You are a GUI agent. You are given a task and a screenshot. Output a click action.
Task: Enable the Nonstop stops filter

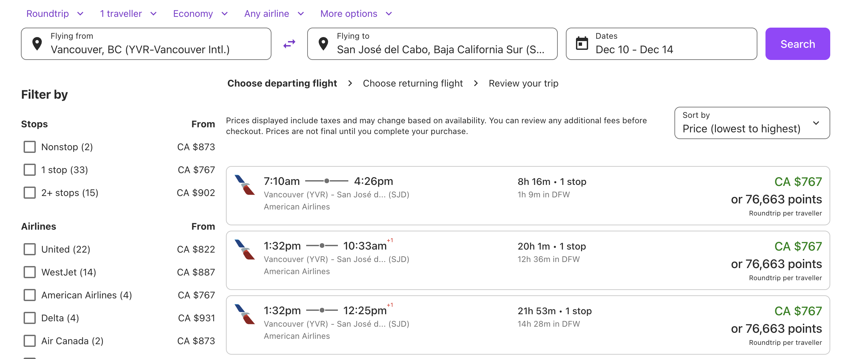pyautogui.click(x=29, y=147)
